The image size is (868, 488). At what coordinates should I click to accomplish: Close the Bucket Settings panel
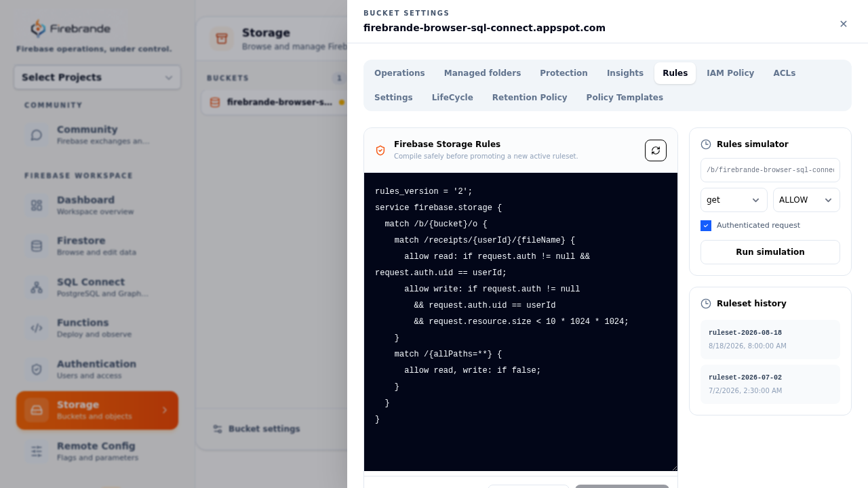[844, 24]
